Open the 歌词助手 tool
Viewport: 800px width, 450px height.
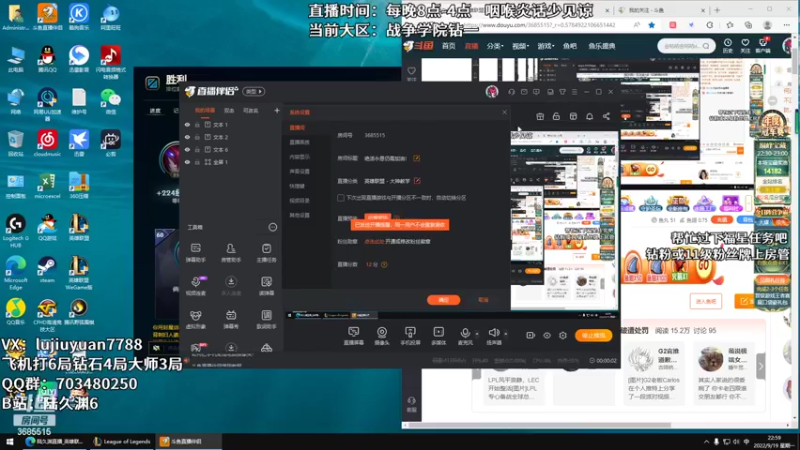[x=266, y=319]
